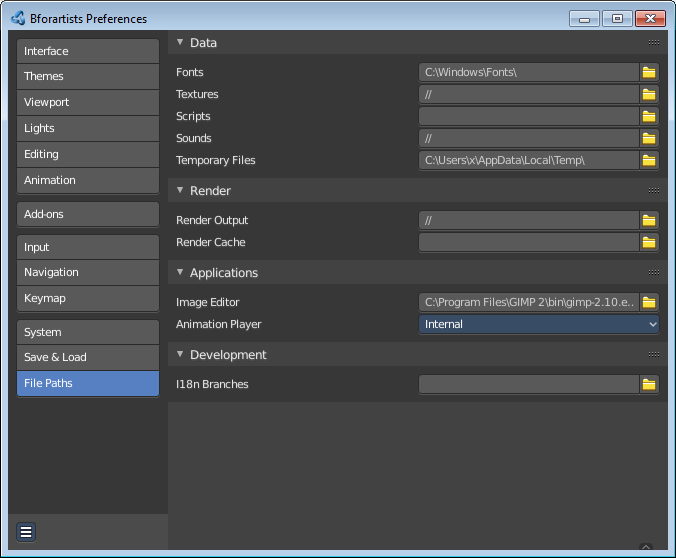Click the empty I18n Branches field
This screenshot has width=676, height=558.
coord(529,384)
